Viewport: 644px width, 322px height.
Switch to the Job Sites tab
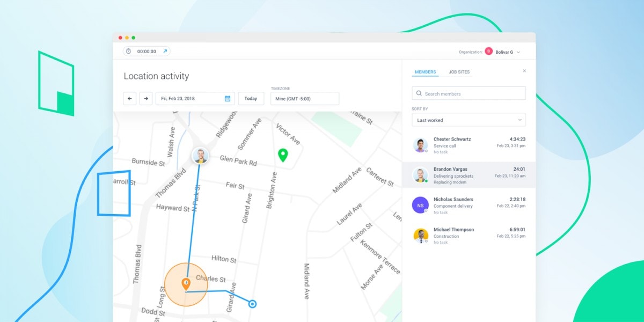click(460, 71)
